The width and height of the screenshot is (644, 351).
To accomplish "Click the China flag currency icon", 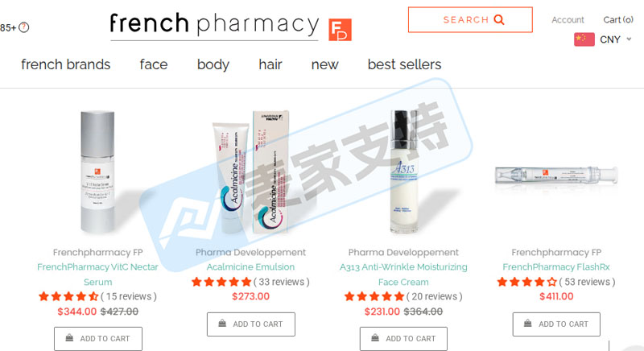I will tap(584, 39).
